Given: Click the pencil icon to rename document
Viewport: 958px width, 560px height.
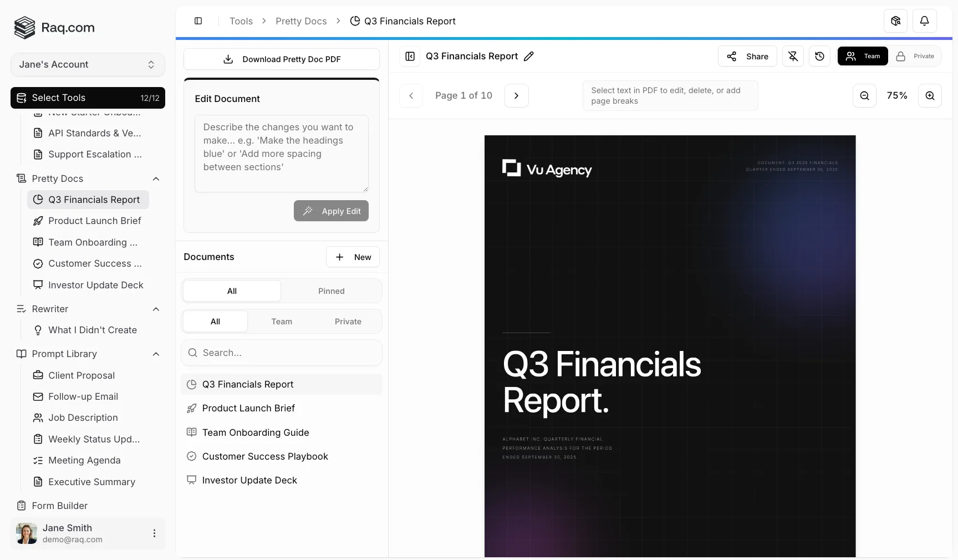Looking at the screenshot, I should [529, 56].
